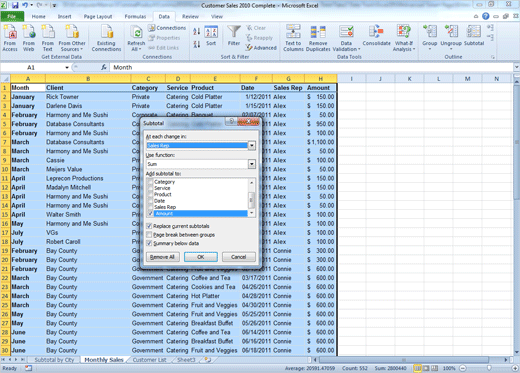Switch to Review ribbon tab
520x373 pixels.
click(190, 16)
